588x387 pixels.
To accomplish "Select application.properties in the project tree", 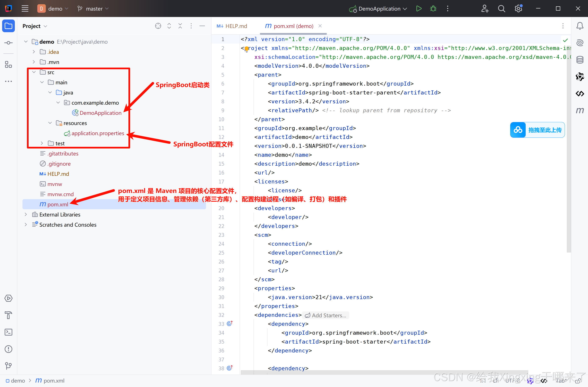I will (98, 133).
